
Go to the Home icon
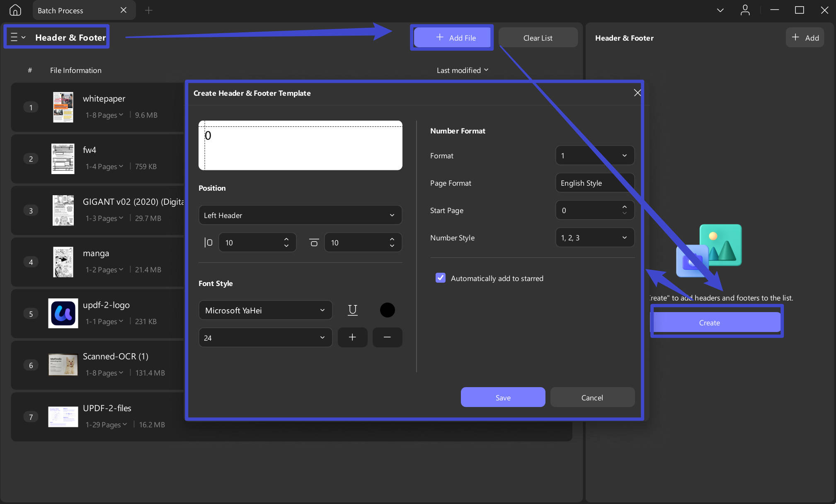pyautogui.click(x=15, y=10)
